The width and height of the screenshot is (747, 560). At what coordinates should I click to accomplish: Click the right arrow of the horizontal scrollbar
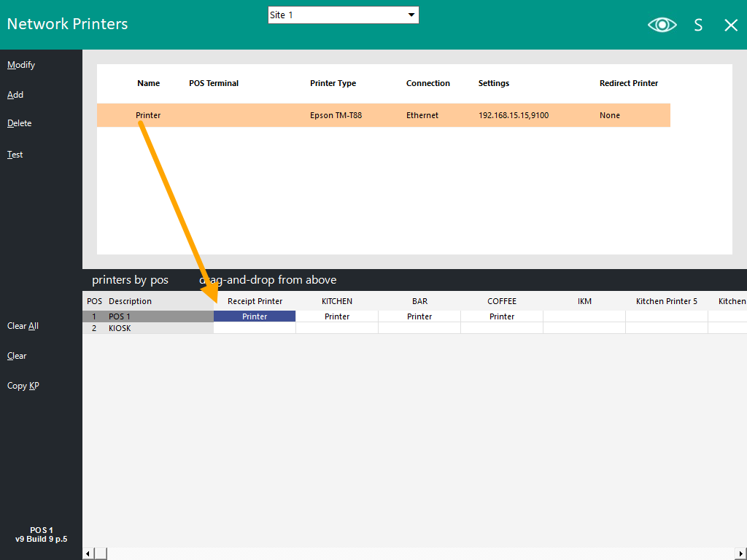tap(742, 553)
